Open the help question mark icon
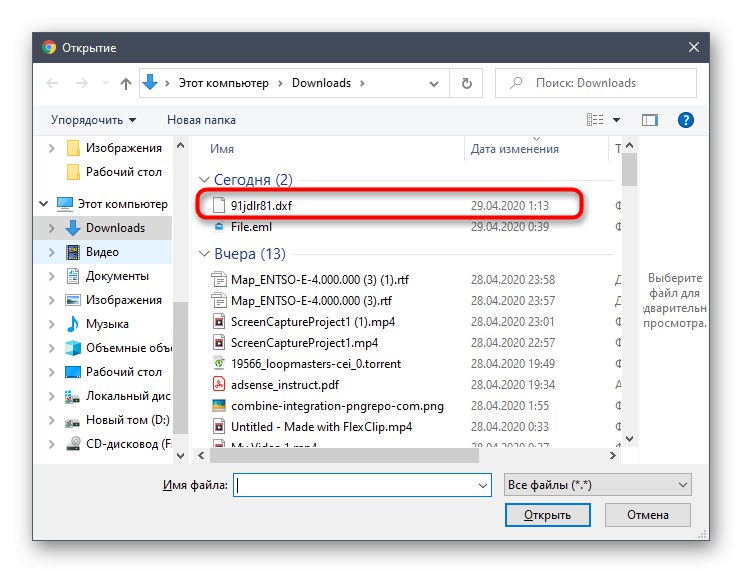742x573 pixels. (x=685, y=120)
